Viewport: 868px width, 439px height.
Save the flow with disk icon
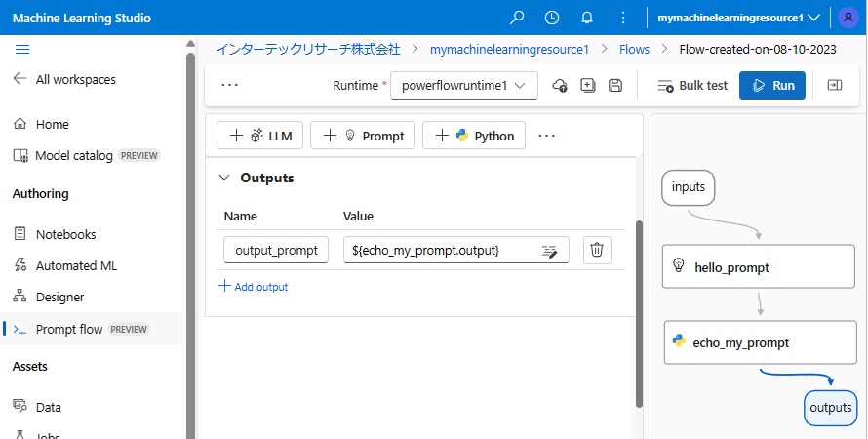click(x=615, y=85)
